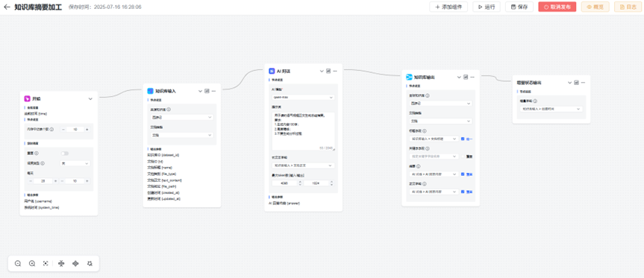Open the 日志 logs button
The image size is (644, 278).
click(x=628, y=7)
